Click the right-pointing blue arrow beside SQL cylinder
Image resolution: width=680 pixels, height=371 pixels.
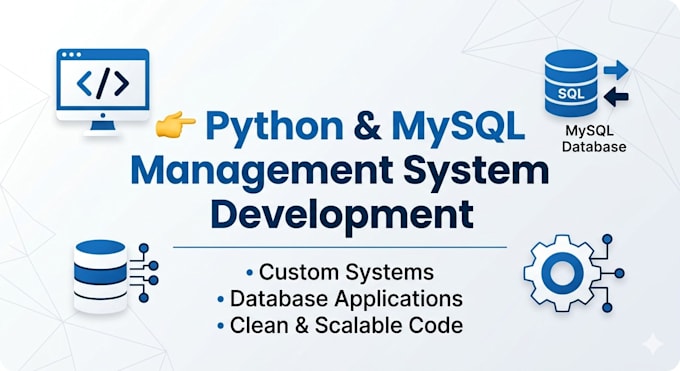click(x=616, y=70)
